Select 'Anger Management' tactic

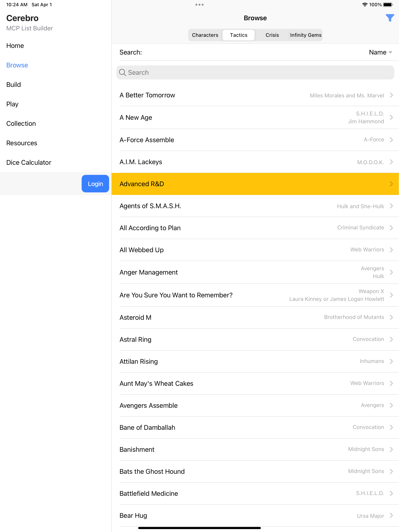point(255,272)
